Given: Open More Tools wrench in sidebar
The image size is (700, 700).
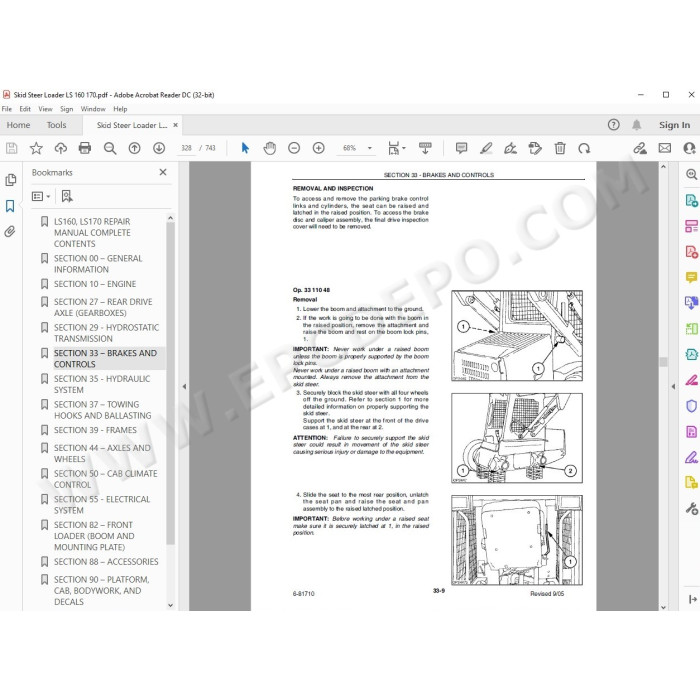Looking at the screenshot, I should pos(692,508).
